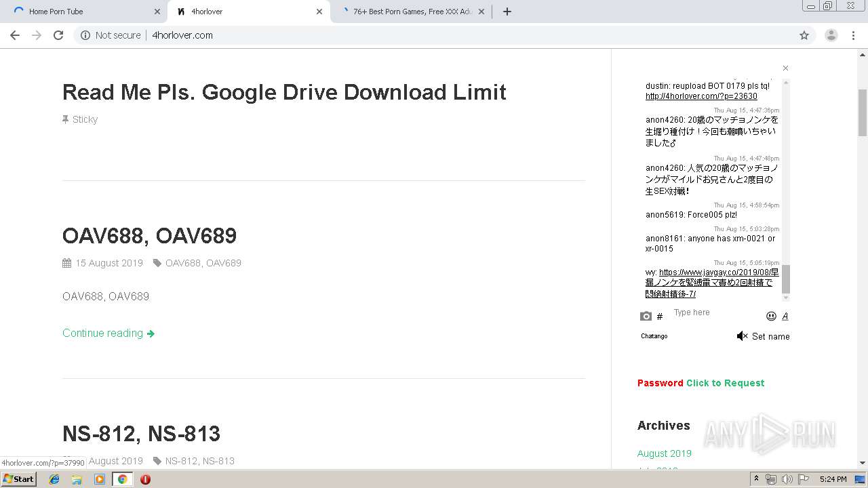Open Internet Explorer from taskbar
Viewport: 868px width, 488px height.
pos(54,479)
